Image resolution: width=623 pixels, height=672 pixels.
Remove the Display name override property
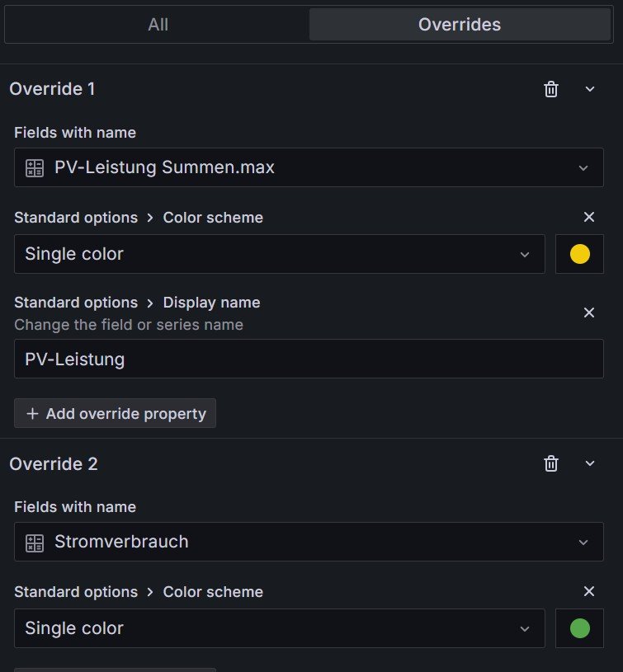pyautogui.click(x=589, y=313)
